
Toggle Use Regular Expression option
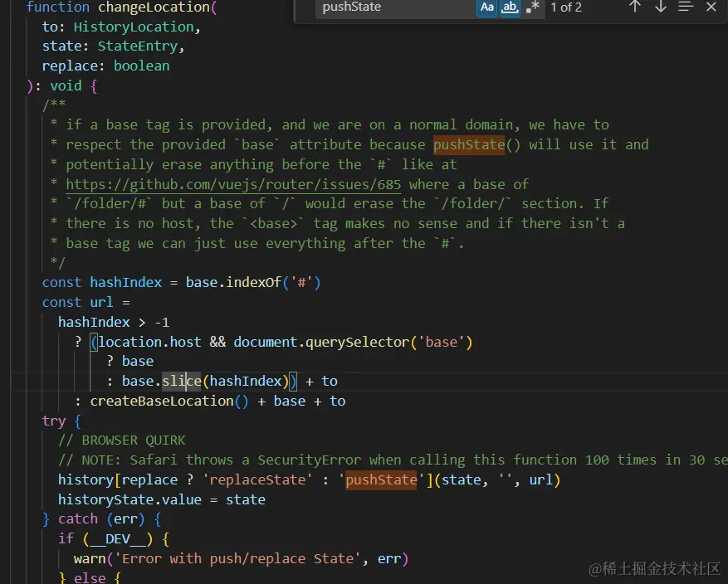[x=533, y=7]
